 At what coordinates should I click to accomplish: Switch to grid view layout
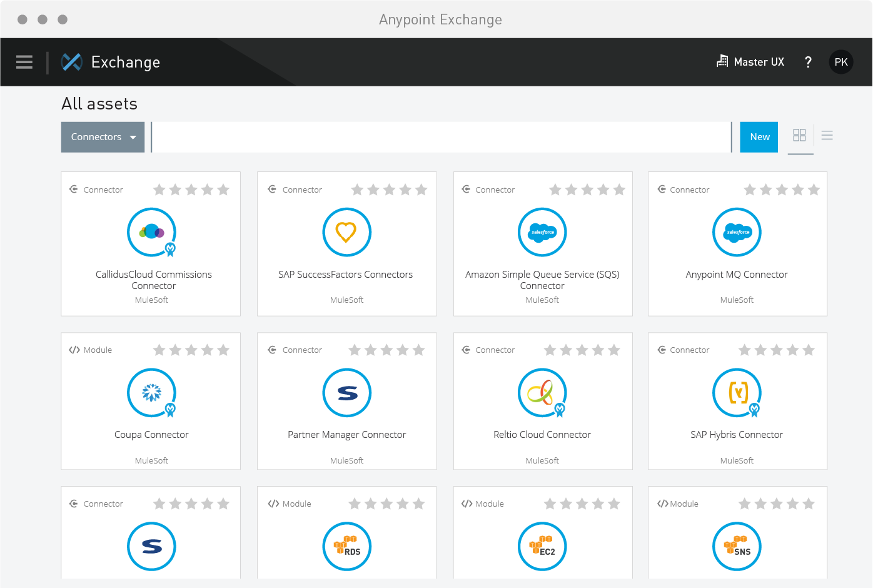800,134
